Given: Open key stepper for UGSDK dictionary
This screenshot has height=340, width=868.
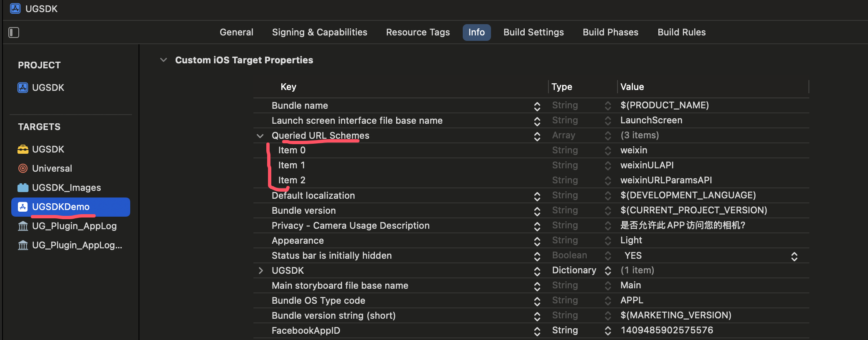Looking at the screenshot, I should point(537,271).
